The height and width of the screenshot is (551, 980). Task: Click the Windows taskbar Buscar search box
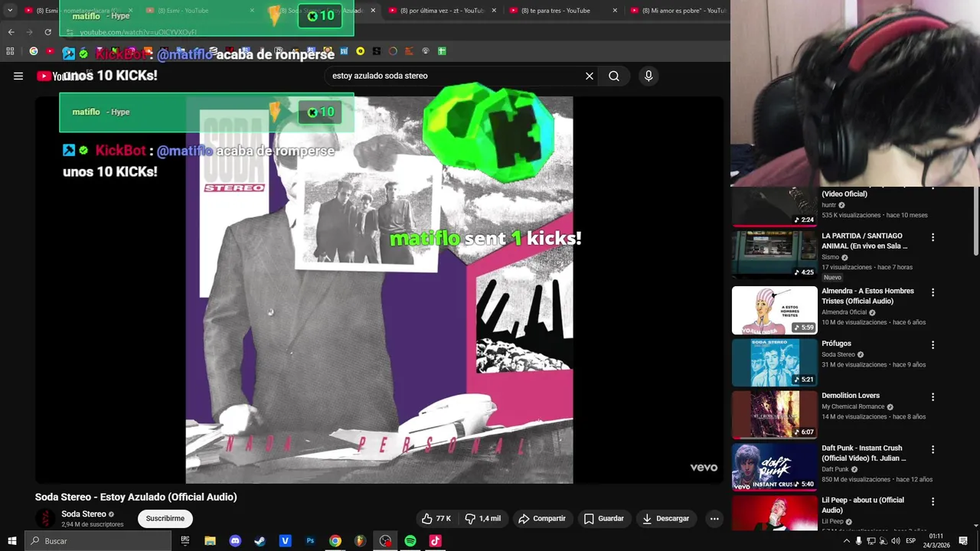pos(98,541)
